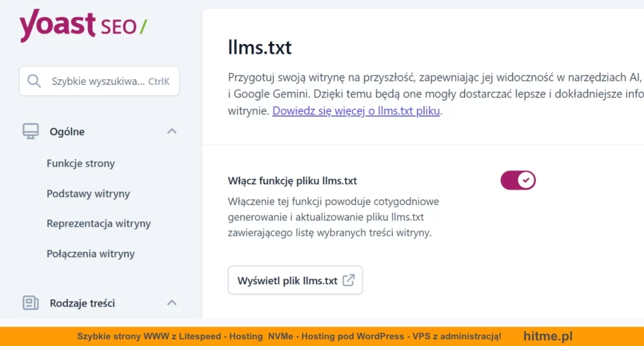
Task: Open the Rodzaje treści menu section
Action: (82, 303)
